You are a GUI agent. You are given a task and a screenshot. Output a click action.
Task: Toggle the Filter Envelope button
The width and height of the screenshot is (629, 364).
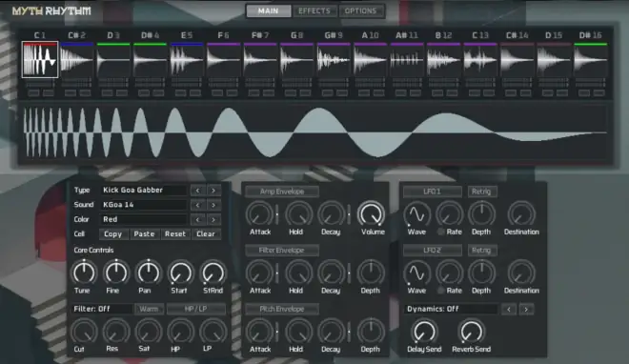point(282,251)
